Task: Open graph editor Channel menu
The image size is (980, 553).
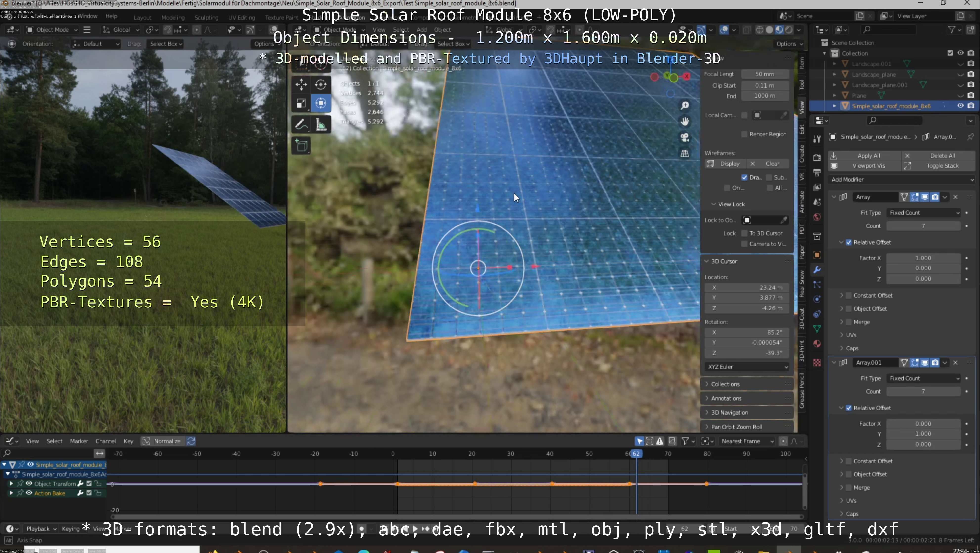Action: coord(105,441)
